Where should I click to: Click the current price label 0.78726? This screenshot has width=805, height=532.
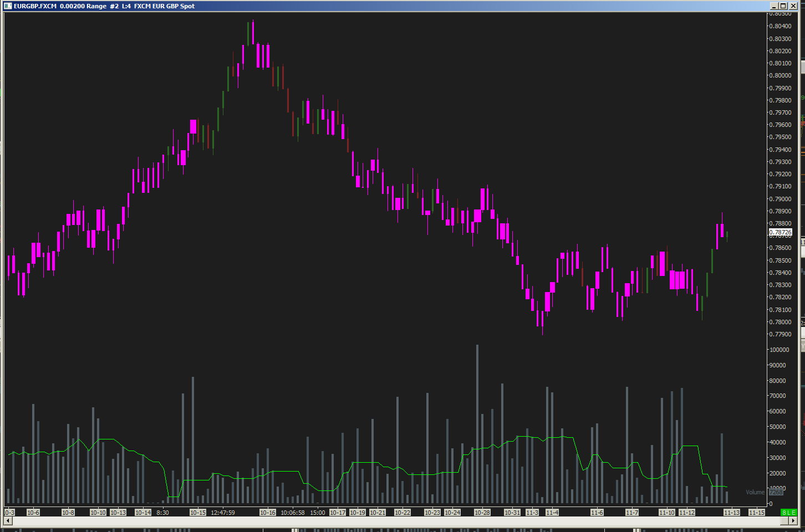(780, 233)
